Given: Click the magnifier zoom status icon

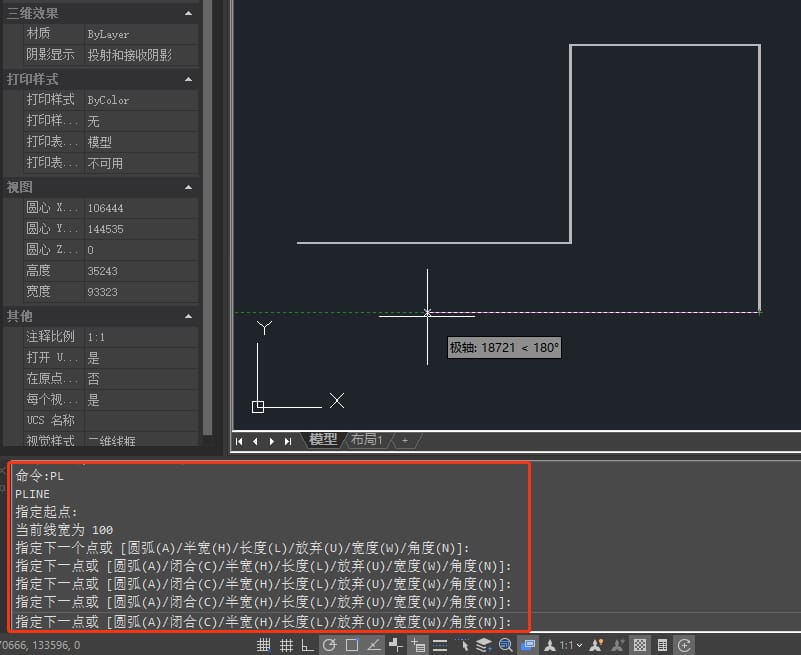Looking at the screenshot, I should (506, 645).
